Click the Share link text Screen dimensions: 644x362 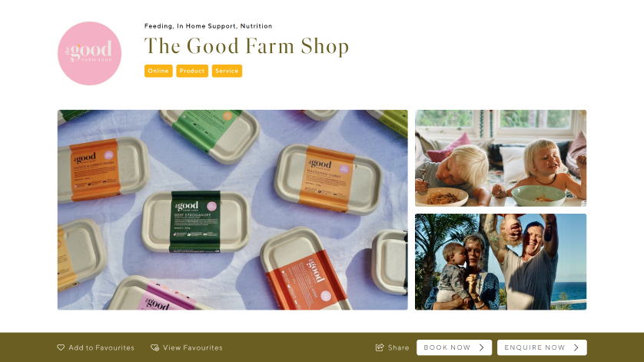[x=398, y=347]
